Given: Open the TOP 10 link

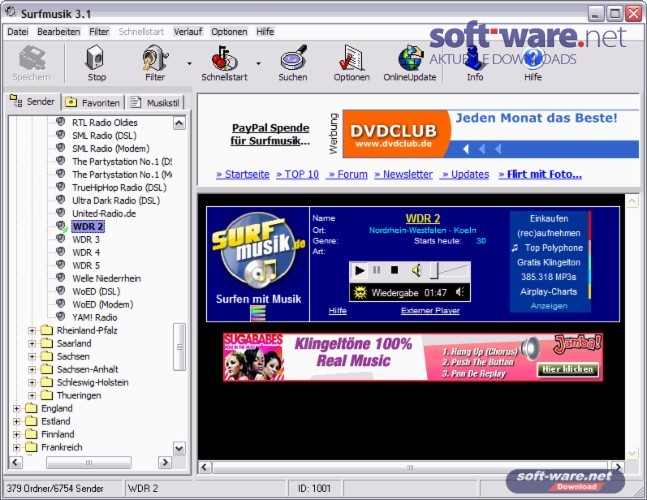Looking at the screenshot, I should pyautogui.click(x=298, y=175).
